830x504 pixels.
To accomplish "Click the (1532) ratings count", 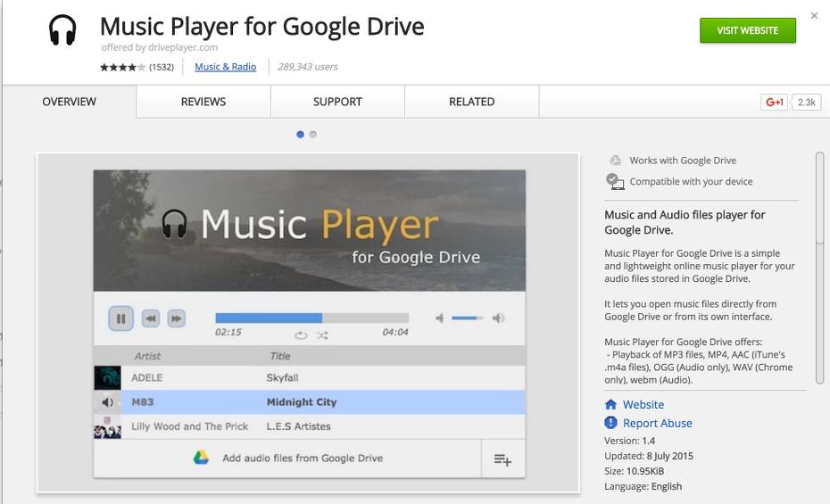I will 162,67.
